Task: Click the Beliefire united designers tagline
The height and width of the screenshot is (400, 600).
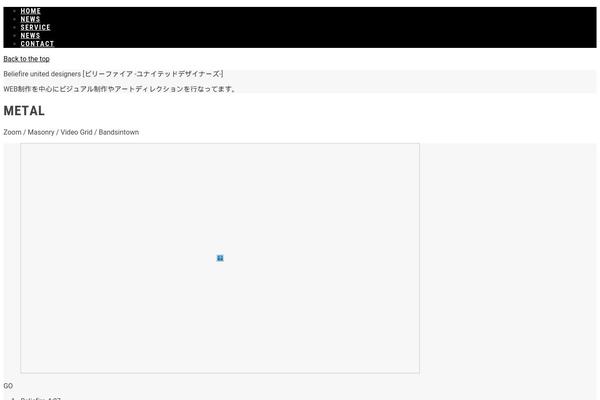Action: [x=113, y=74]
